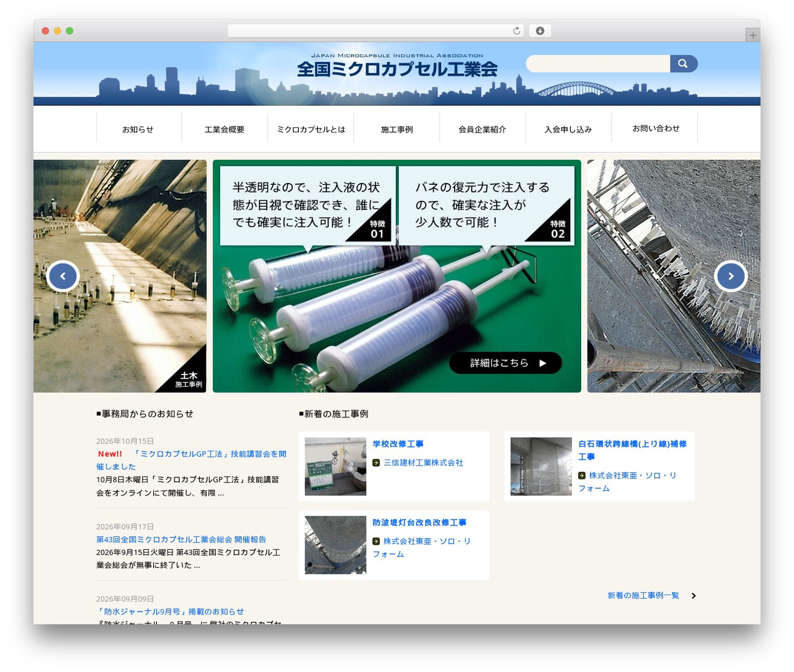
Task: Click the previous slide arrow
Action: [63, 276]
